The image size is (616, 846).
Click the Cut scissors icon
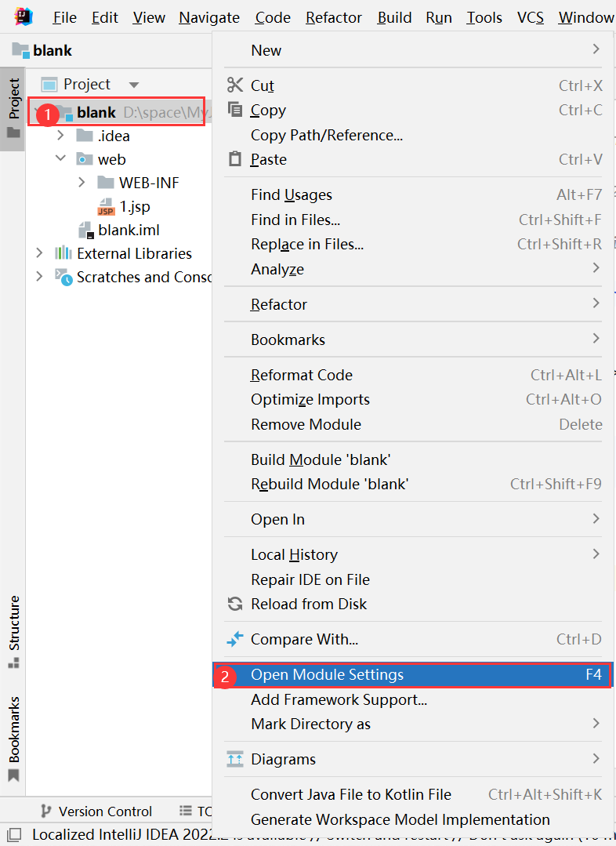[x=234, y=85]
